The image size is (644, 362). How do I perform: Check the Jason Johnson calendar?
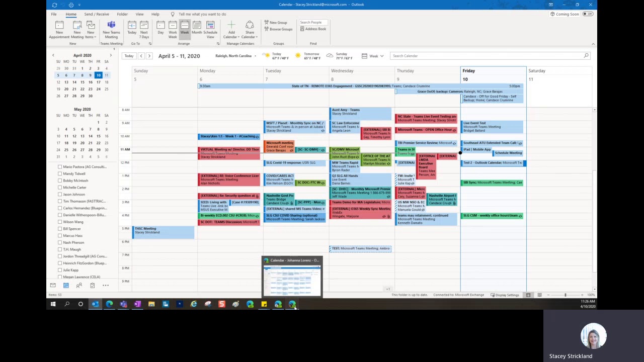pos(60,194)
